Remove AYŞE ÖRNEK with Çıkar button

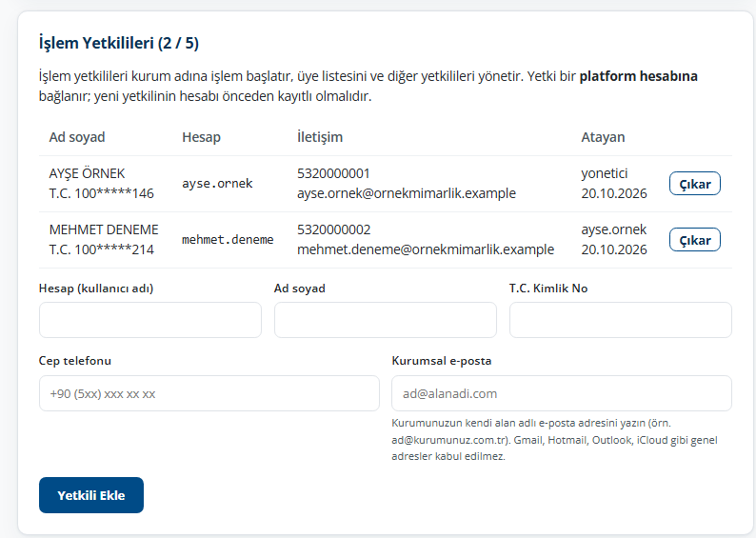[695, 184]
